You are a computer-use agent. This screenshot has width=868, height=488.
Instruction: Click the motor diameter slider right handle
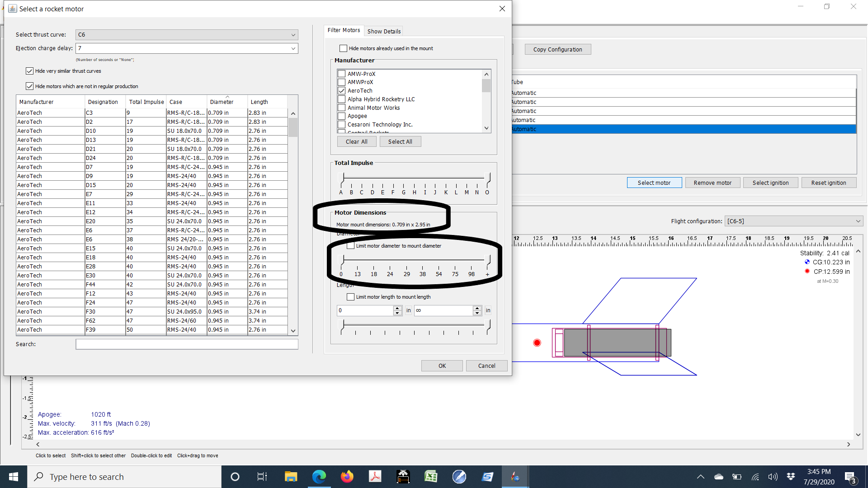pyautogui.click(x=488, y=260)
